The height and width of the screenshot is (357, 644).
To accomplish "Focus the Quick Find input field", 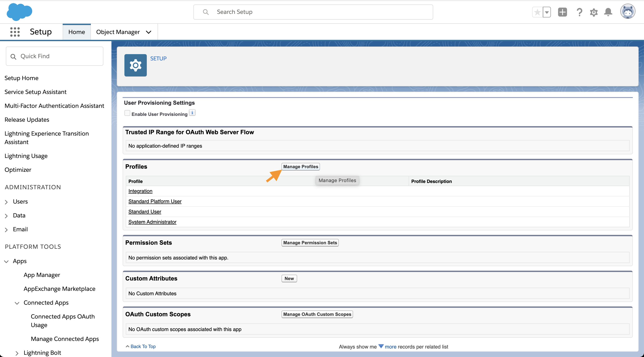I will click(55, 56).
